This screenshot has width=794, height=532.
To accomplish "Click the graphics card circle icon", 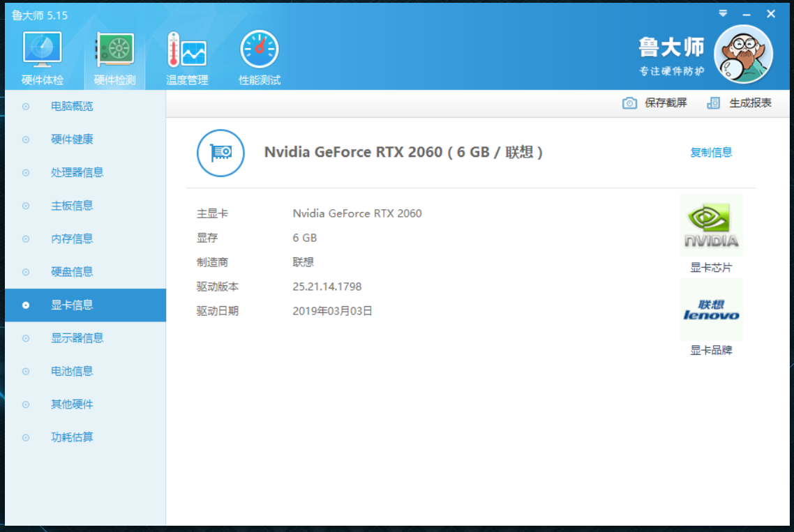I will [220, 153].
